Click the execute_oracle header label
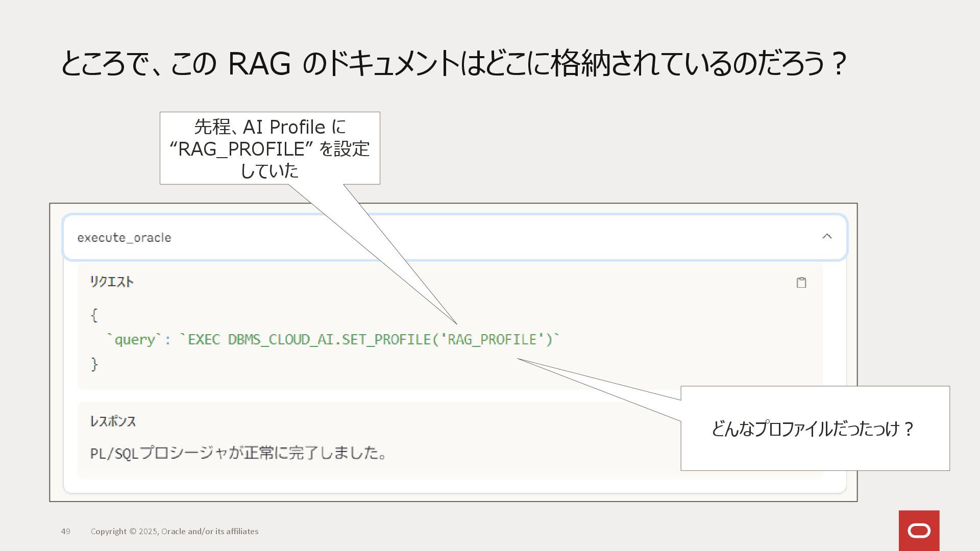The image size is (980, 551). click(124, 238)
